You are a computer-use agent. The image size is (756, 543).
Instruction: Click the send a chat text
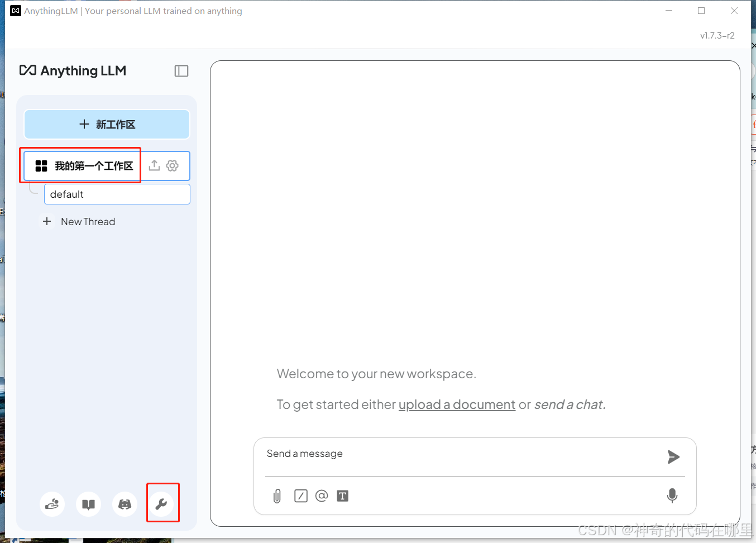click(570, 404)
